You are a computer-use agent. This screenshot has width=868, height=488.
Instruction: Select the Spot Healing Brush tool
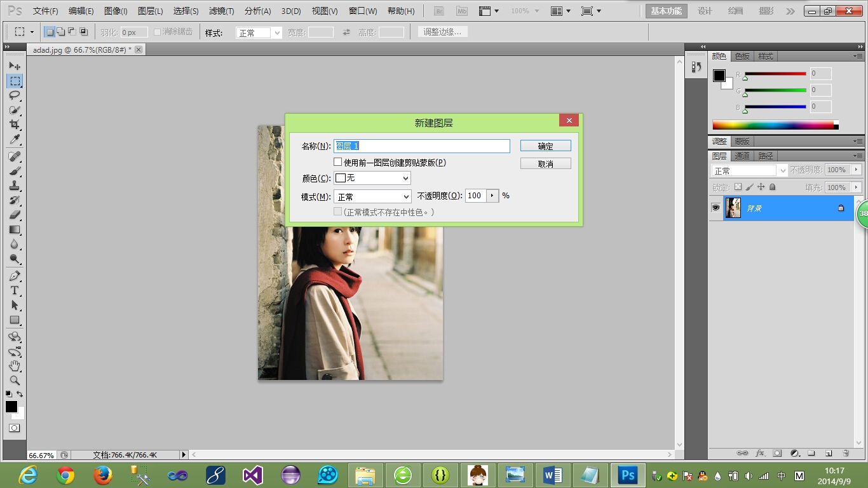(15, 156)
